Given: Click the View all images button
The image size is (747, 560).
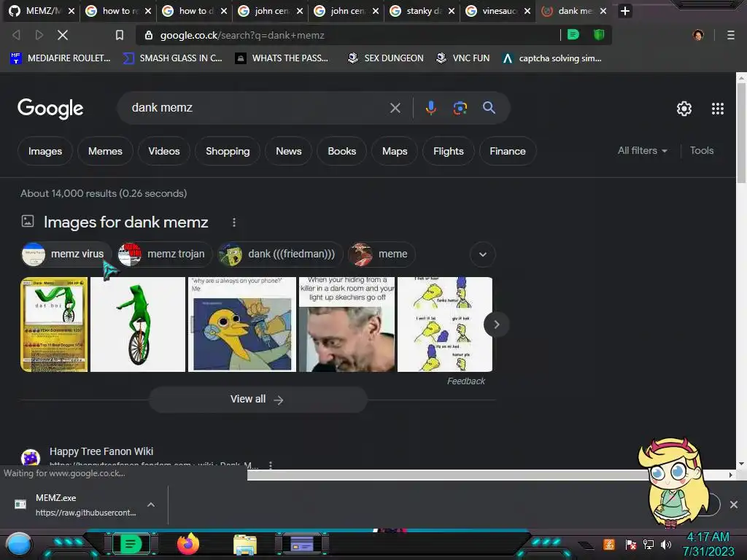Looking at the screenshot, I should pos(258,399).
